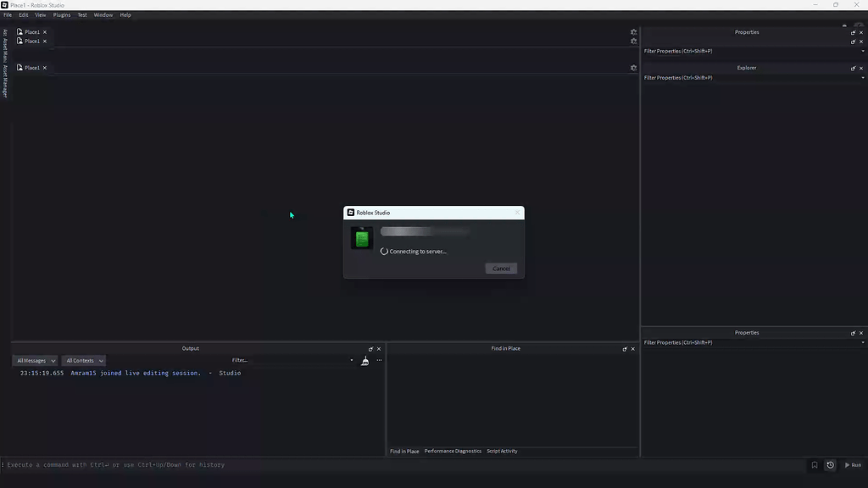Undock the bottom Properties panel
The width and height of the screenshot is (868, 488).
pyautogui.click(x=853, y=333)
